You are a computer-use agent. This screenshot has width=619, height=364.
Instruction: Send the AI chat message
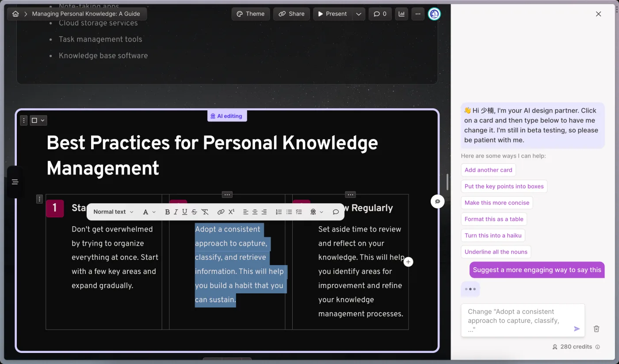(577, 329)
